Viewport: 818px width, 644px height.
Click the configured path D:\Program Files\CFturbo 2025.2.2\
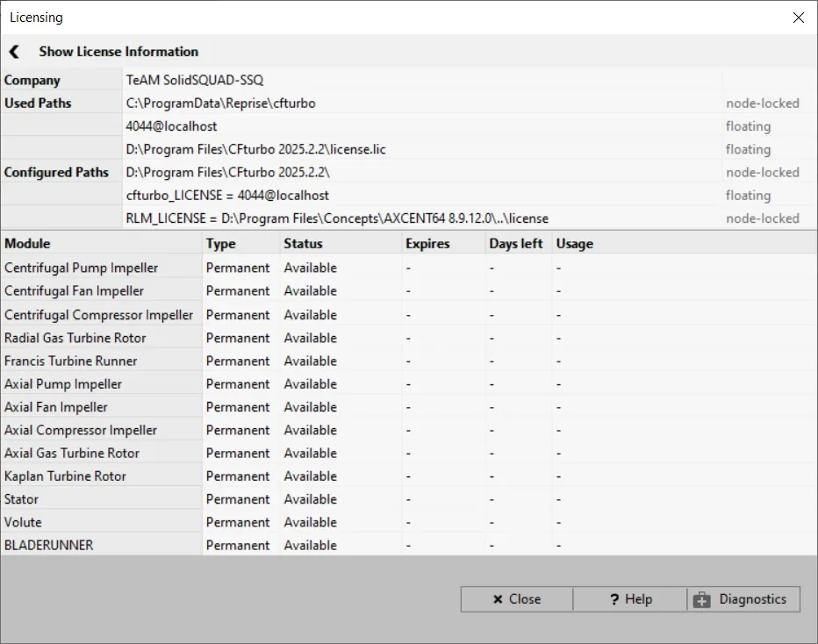(228, 172)
